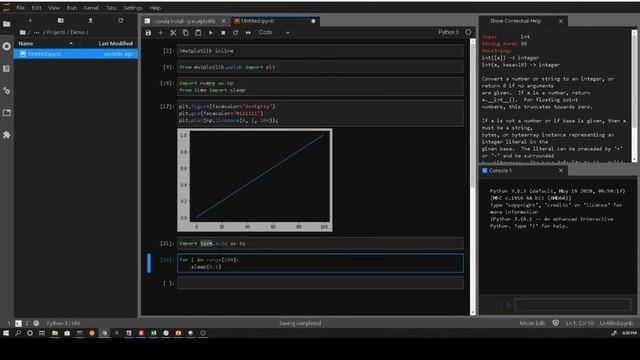640x360 pixels.
Task: Close the Console 1 tab
Action: tap(561, 171)
